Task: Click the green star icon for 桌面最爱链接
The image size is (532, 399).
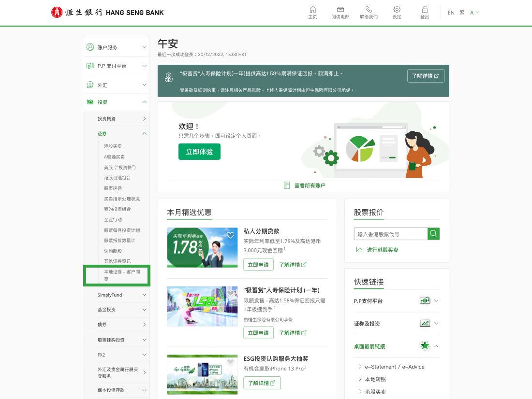Action: (425, 346)
